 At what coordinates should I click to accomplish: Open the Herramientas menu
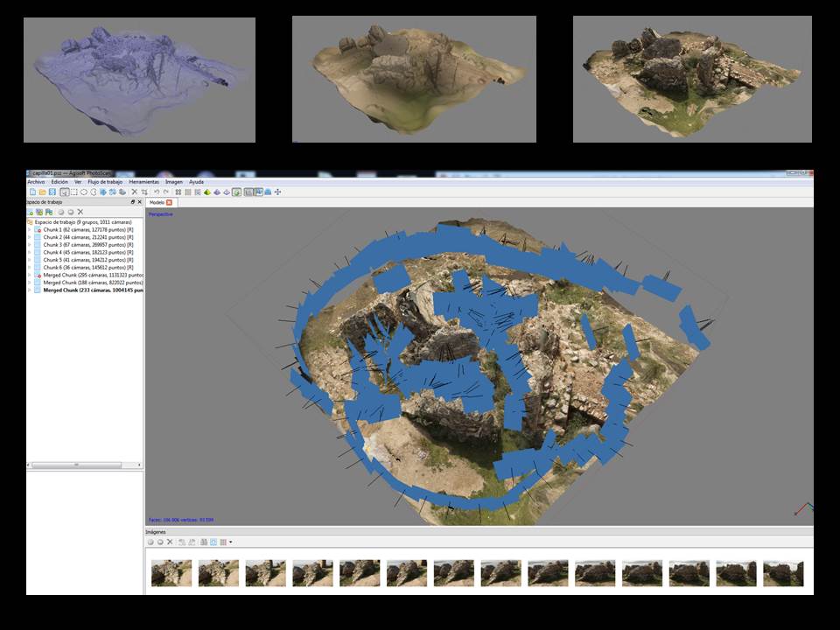click(x=143, y=182)
